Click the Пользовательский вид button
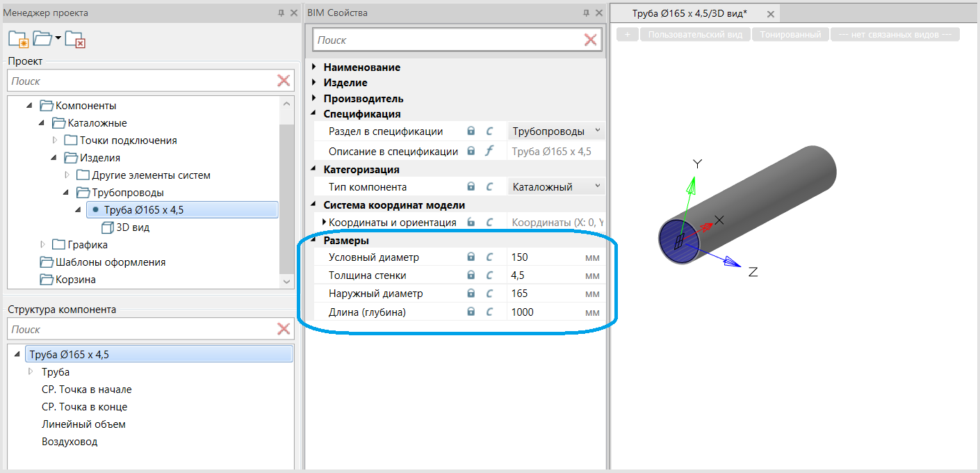Viewport: 980px width, 473px height. (x=695, y=35)
